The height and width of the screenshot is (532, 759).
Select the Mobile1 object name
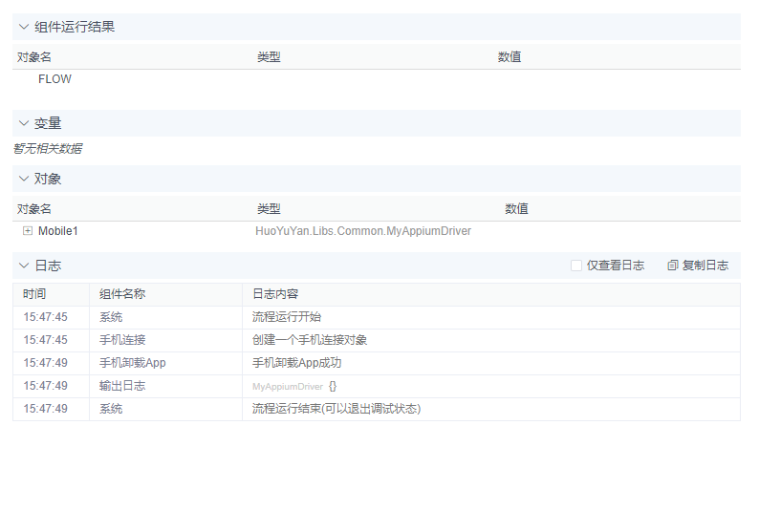coord(58,231)
